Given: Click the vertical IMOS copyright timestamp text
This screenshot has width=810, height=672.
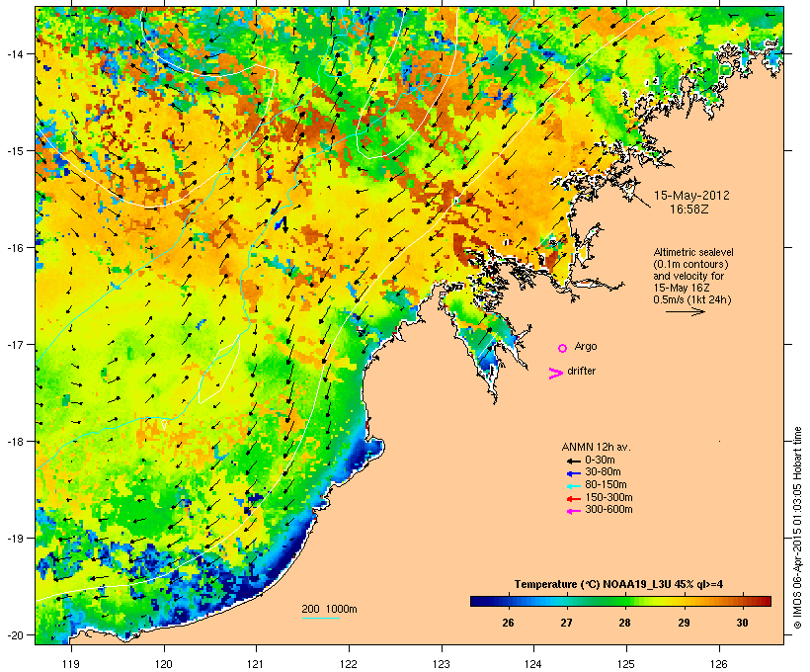Looking at the screenshot, I should 797,528.
